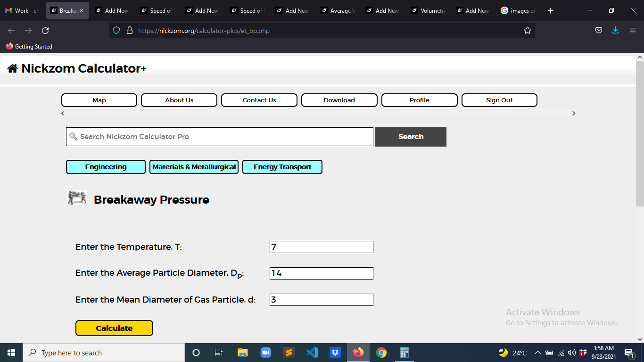This screenshot has height=362, width=644.
Task: Click the nav bar right scroll arrow
Action: [x=574, y=114]
